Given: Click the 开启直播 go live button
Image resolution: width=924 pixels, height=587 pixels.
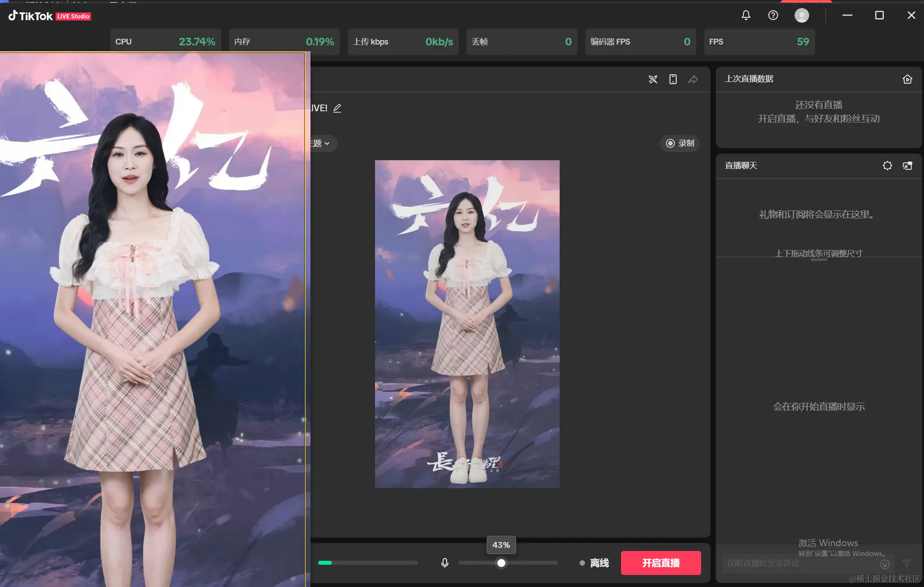Looking at the screenshot, I should tap(661, 563).
